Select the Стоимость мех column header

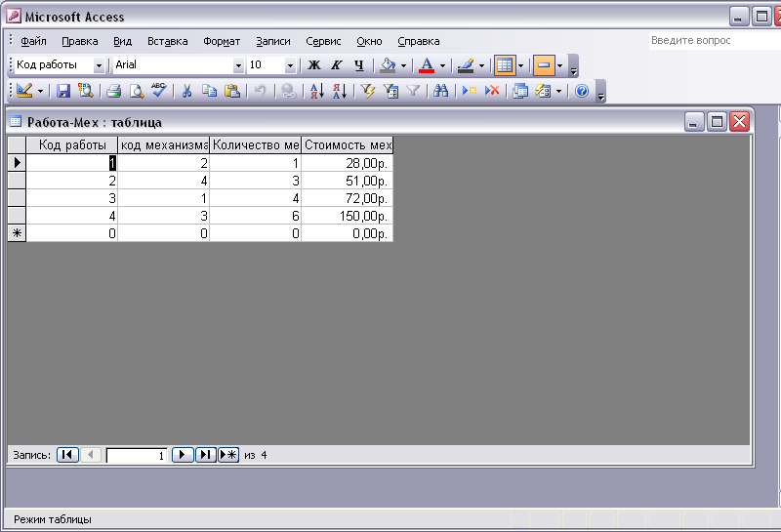coord(348,144)
